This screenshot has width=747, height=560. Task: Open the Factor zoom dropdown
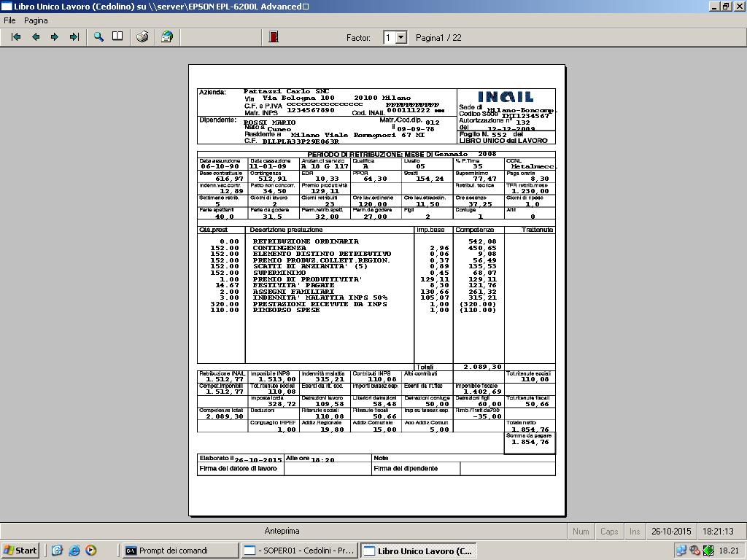[x=401, y=38]
